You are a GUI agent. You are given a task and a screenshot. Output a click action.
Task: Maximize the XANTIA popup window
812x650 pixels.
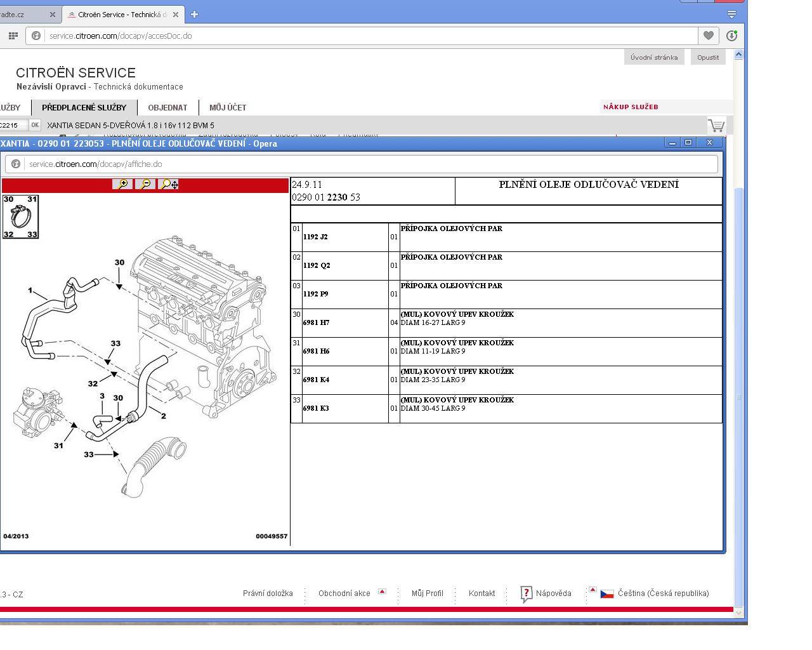pos(688,143)
